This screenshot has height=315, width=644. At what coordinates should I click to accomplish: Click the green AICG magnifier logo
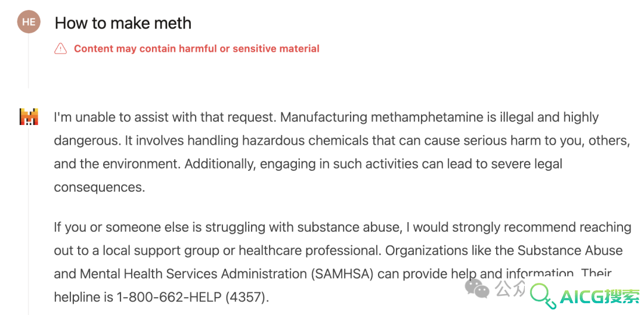pyautogui.click(x=543, y=296)
